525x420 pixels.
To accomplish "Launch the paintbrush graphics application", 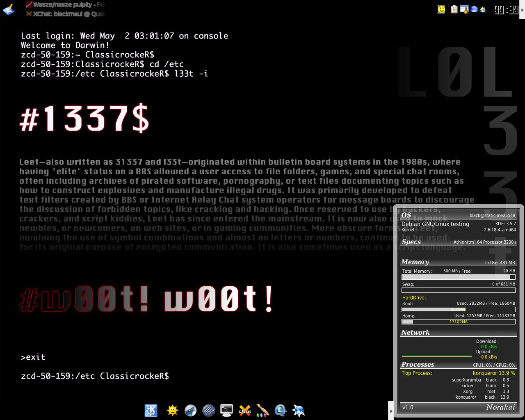I will click(262, 410).
